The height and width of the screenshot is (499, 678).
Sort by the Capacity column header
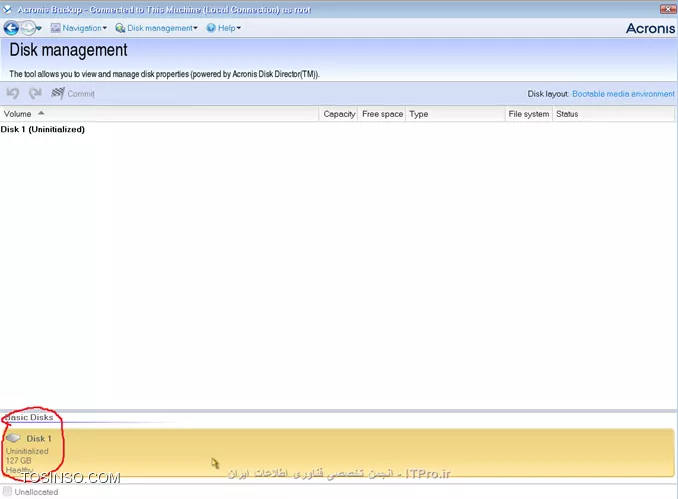(x=339, y=114)
